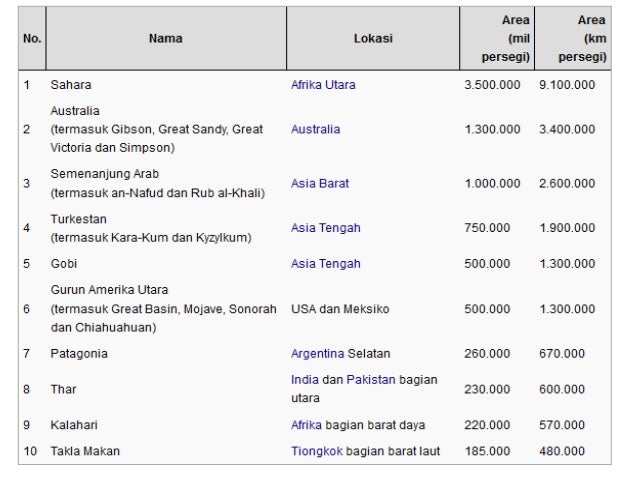Image resolution: width=638 pixels, height=479 pixels.
Task: Click the Argentina link
Action: tap(317, 354)
